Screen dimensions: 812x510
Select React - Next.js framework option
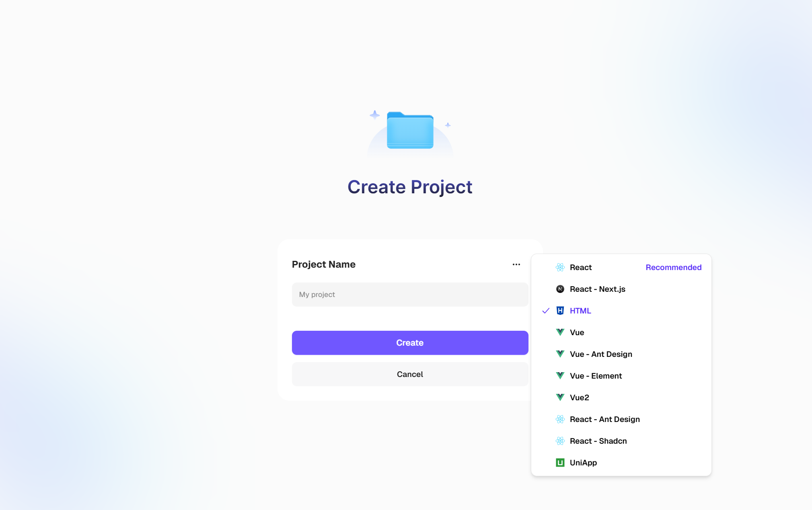[597, 289]
